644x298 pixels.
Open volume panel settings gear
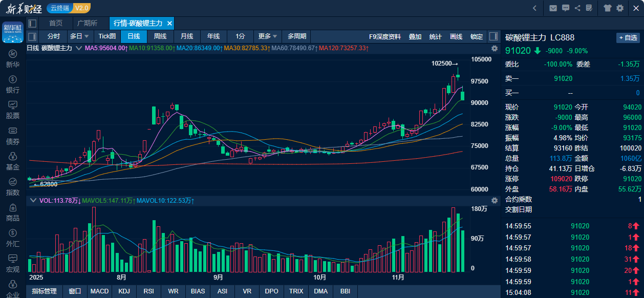(x=495, y=200)
